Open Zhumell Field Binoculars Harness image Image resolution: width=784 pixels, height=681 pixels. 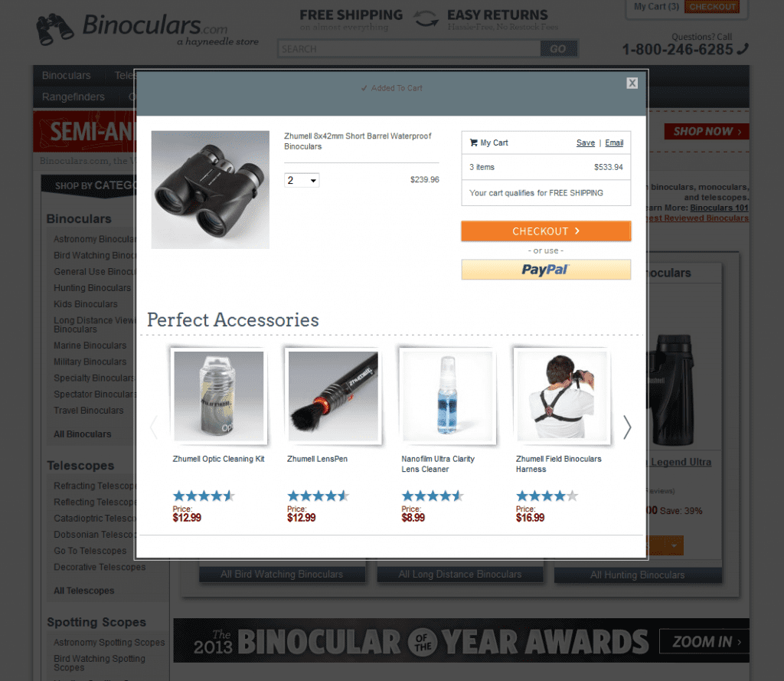[562, 396]
